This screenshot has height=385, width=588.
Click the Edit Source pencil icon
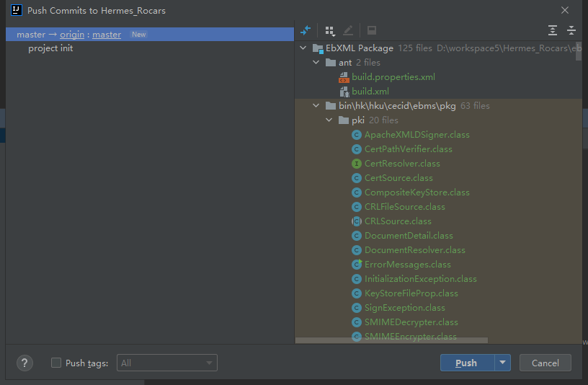[348, 30]
